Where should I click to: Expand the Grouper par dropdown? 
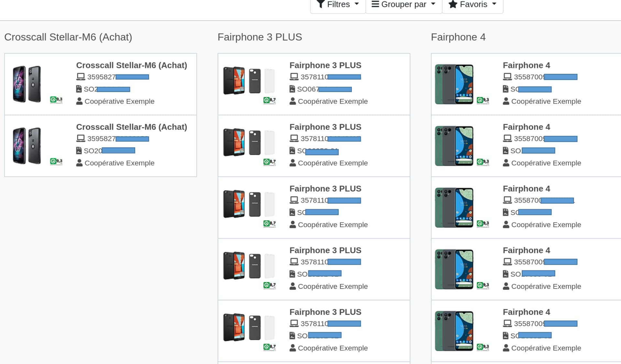403,5
